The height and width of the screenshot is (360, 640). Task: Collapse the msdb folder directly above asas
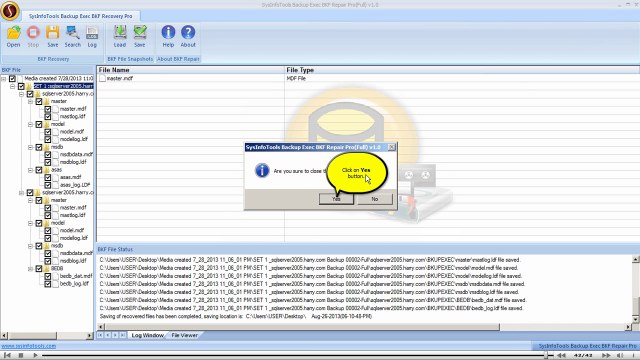coord(31,147)
